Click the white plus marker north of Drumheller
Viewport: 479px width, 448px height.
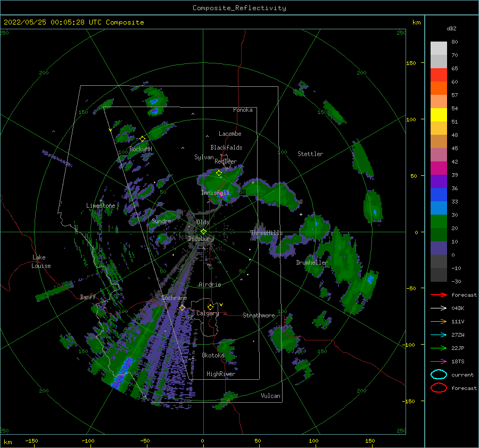[301, 214]
